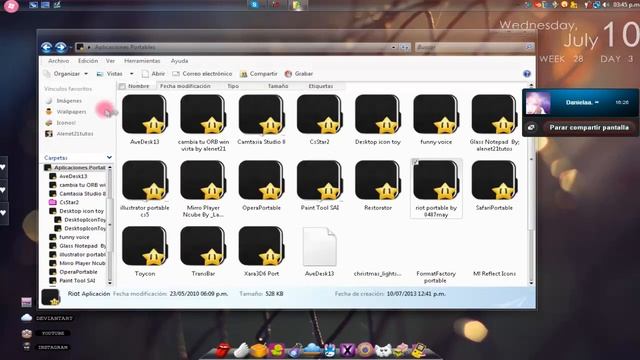Viewport: 640px width, 360px height.
Task: Open Danielaa status dropdown arrow
Action: point(597,102)
